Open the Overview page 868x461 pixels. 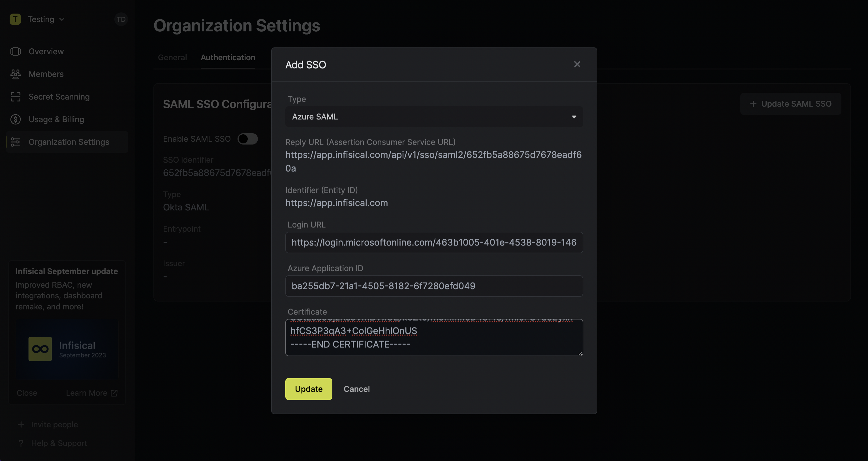coord(67,51)
